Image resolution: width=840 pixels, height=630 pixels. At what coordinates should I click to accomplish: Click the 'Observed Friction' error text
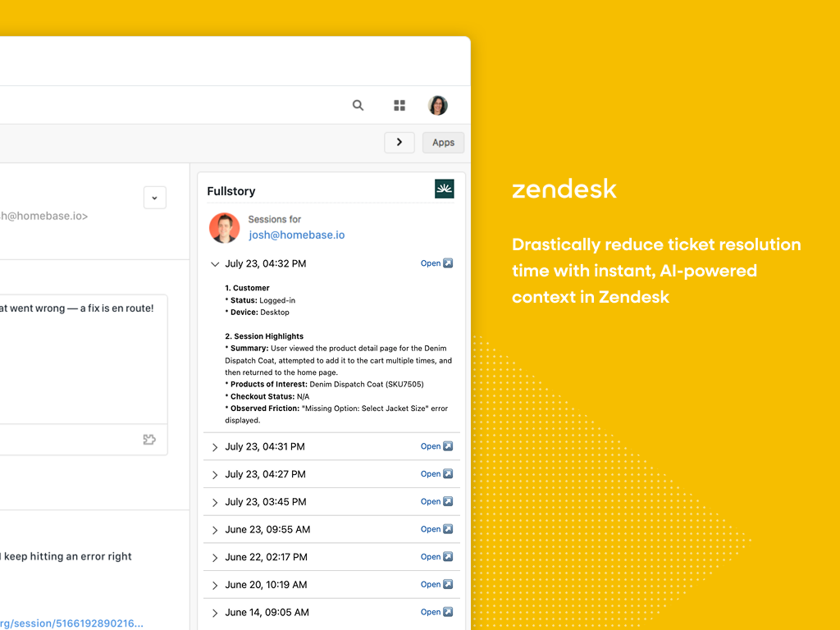[336, 414]
